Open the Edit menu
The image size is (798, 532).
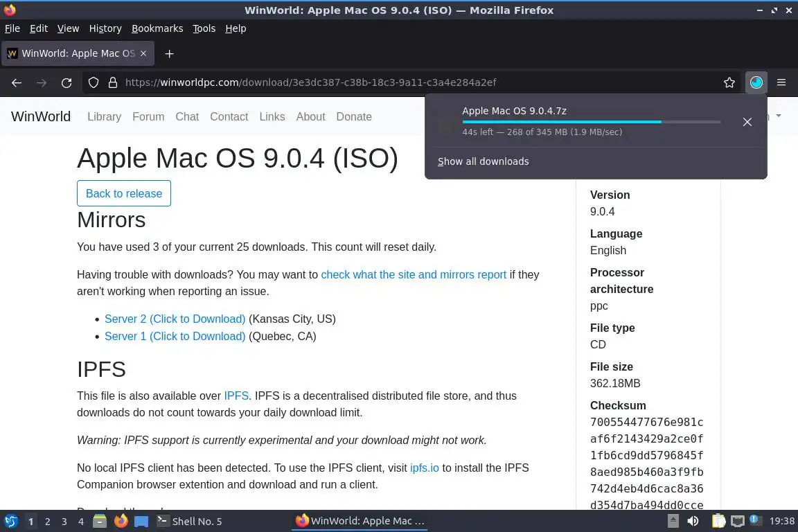39,28
